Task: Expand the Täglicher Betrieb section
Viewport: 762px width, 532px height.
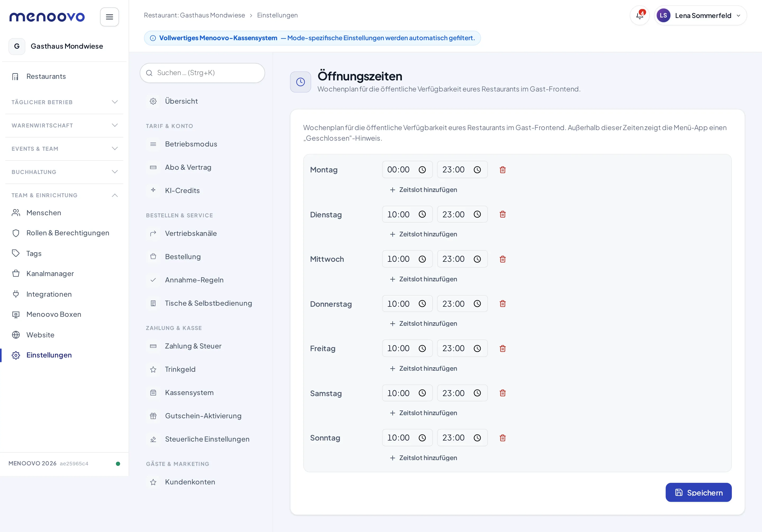Action: 64,102
